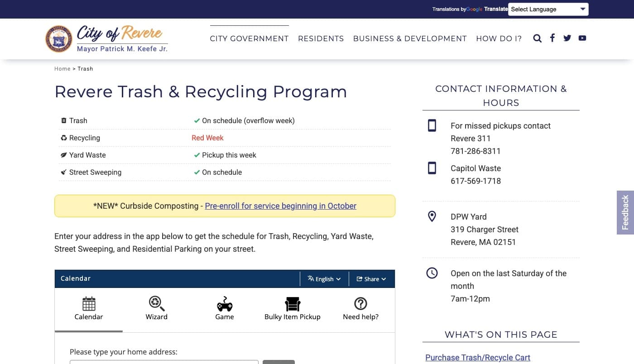This screenshot has width=634, height=364.
Task: Expand the Select Language dropdown
Action: (548, 10)
